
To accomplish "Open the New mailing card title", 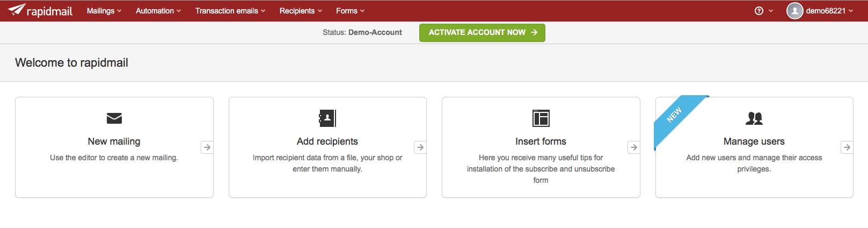I will click(114, 141).
